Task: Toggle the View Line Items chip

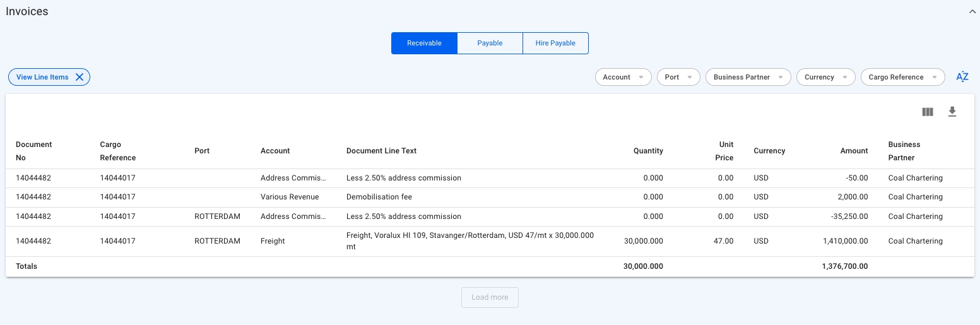Action: click(42, 77)
